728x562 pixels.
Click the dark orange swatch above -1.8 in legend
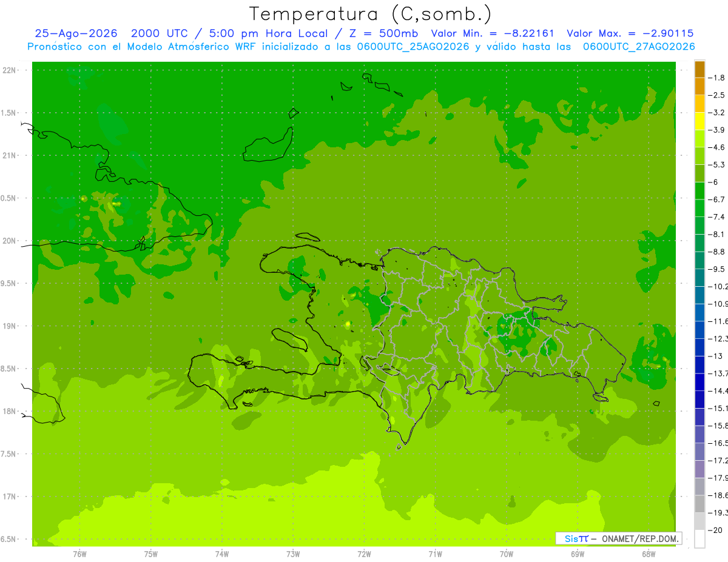pyautogui.click(x=699, y=69)
